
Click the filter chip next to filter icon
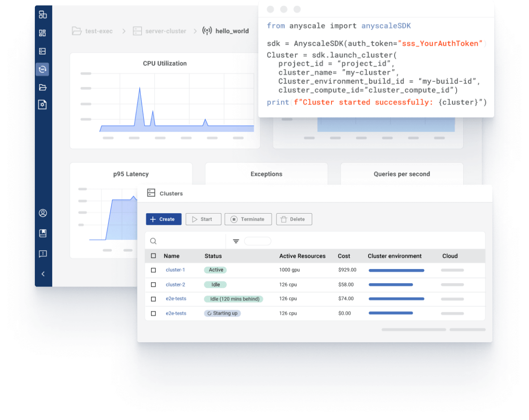click(x=258, y=241)
